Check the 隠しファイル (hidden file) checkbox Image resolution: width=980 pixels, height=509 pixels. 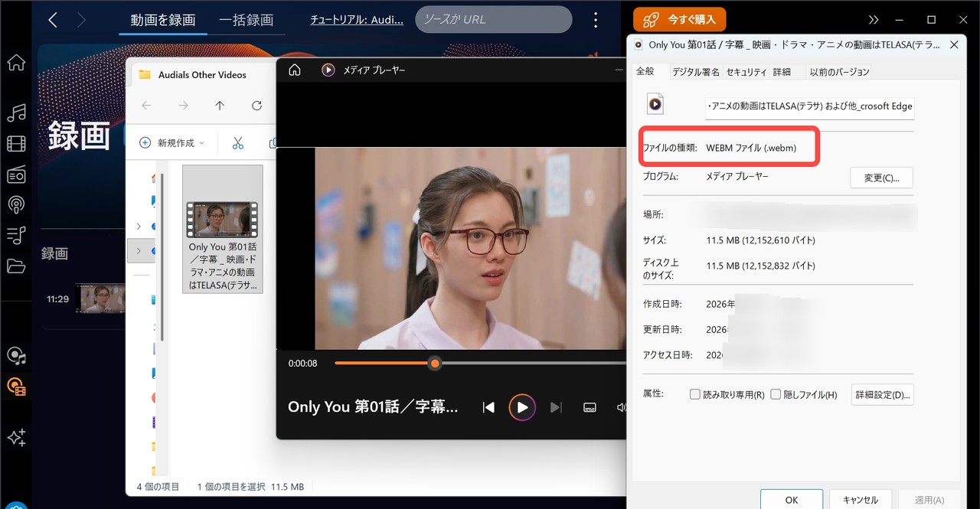coord(776,395)
